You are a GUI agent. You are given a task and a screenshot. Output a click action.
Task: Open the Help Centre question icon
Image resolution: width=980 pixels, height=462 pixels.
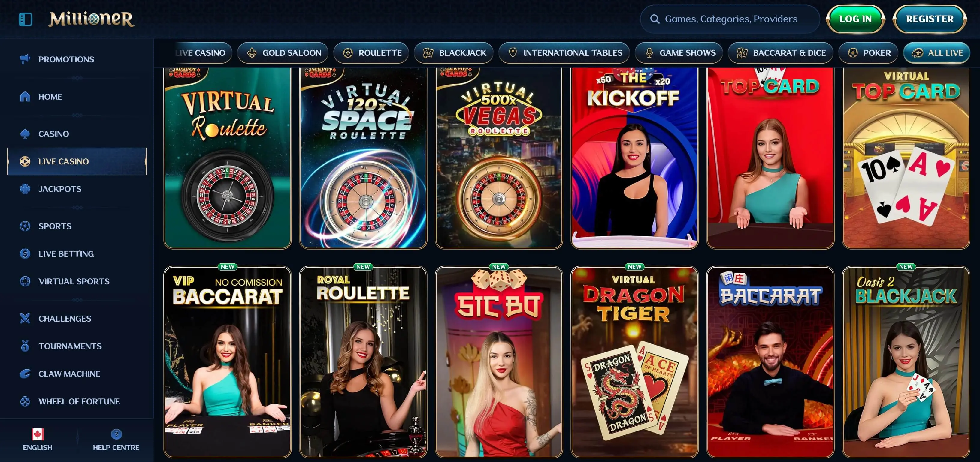coord(116,434)
